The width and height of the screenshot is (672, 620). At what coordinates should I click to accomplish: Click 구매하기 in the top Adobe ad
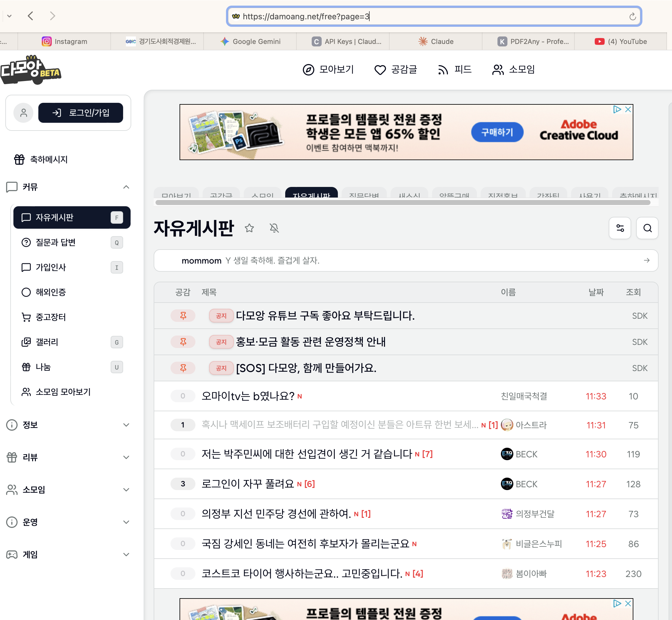[497, 132]
